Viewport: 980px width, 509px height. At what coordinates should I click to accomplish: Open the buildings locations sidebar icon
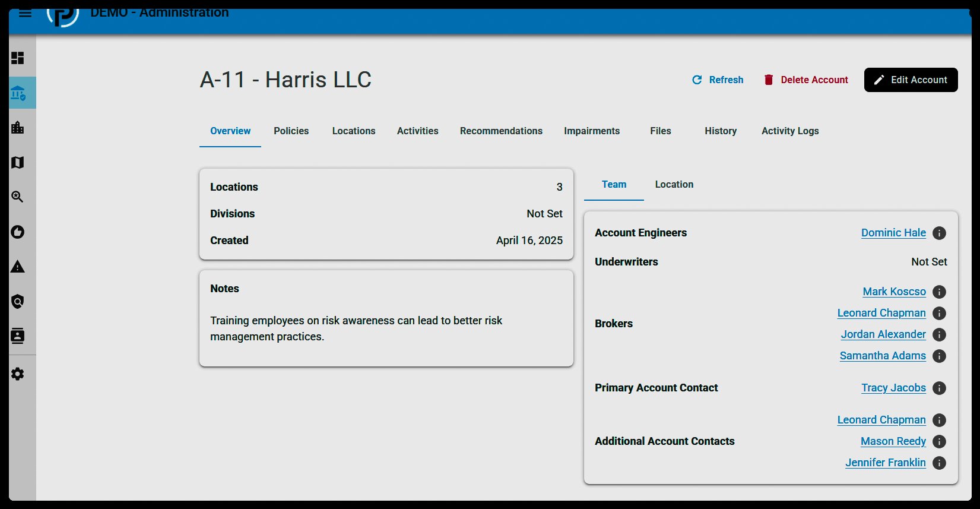coord(18,127)
